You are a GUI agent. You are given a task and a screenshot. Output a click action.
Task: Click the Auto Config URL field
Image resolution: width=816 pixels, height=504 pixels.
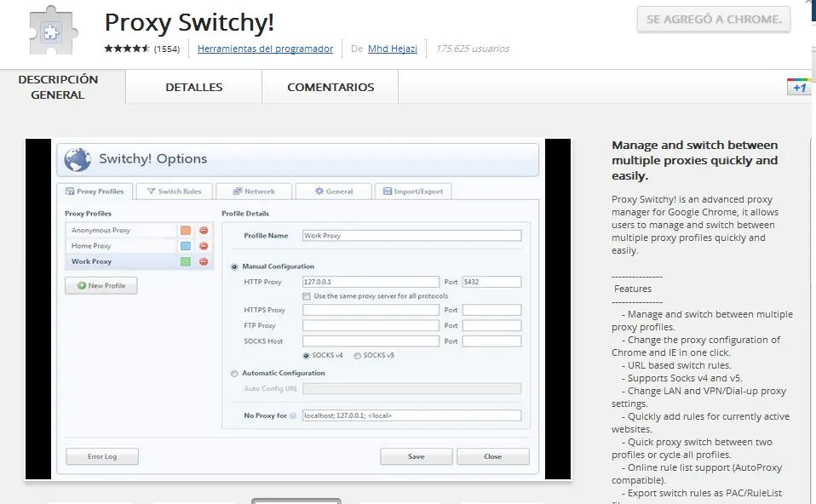coord(411,388)
